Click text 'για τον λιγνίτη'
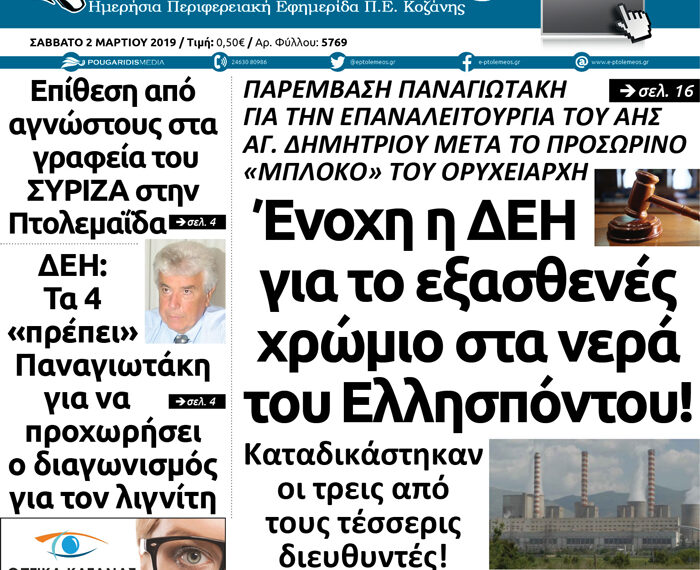The width and height of the screenshot is (700, 570). click(113, 499)
